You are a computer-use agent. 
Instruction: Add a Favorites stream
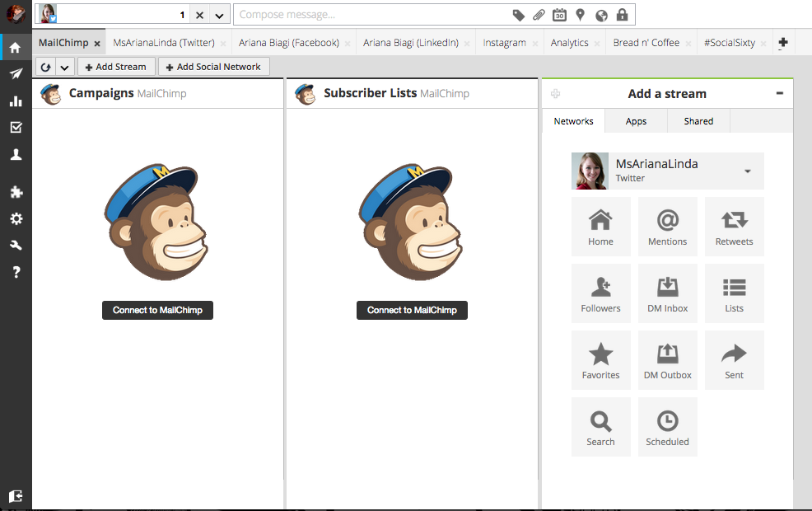(600, 360)
